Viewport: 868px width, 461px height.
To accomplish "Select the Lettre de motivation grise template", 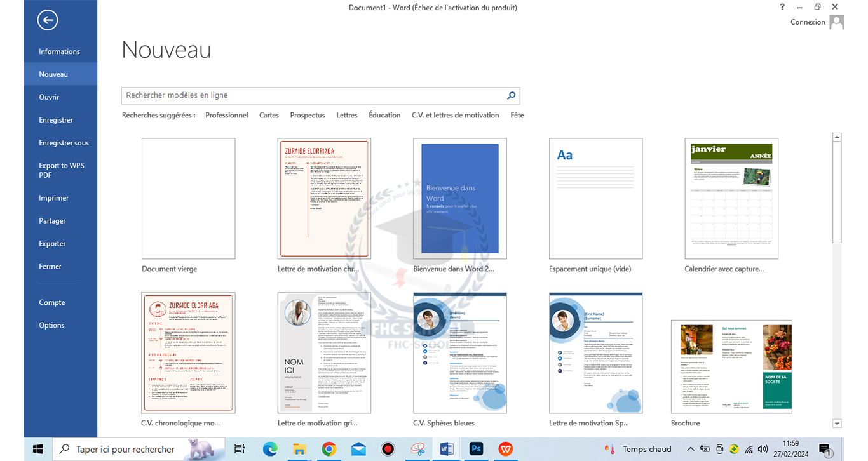I will (324, 353).
